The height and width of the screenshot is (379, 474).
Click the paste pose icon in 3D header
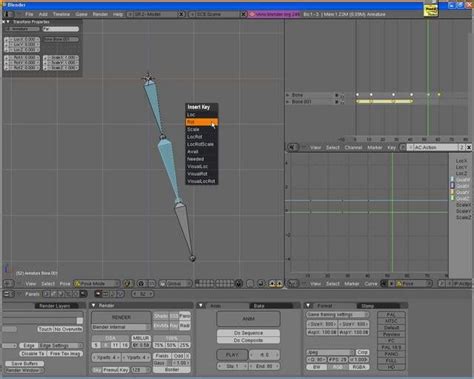pyautogui.click(x=279, y=284)
